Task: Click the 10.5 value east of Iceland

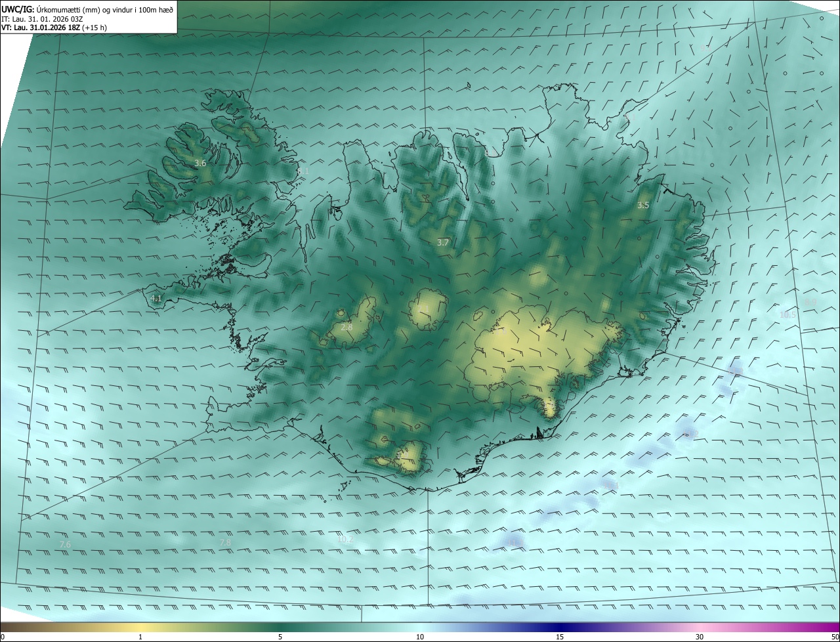Action: 787,315
